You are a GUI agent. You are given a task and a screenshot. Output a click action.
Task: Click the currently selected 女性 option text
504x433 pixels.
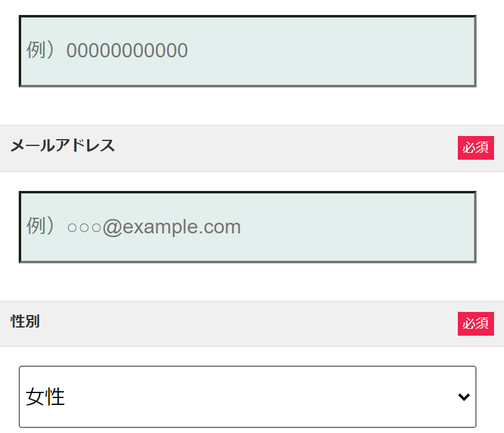(44, 396)
